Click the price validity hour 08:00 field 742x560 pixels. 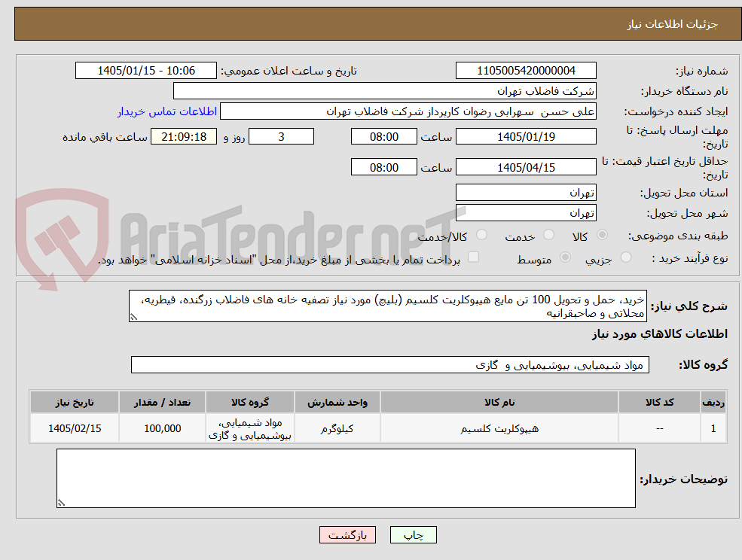[383, 167]
